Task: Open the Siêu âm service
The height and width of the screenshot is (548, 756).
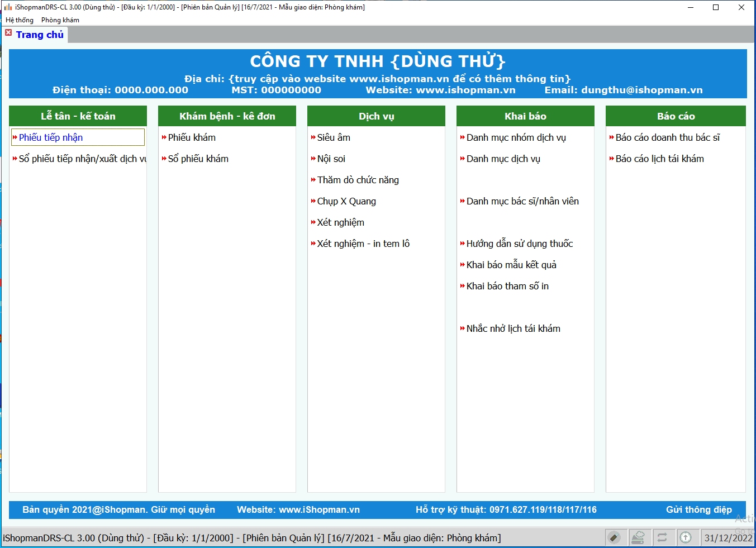Action: (334, 137)
